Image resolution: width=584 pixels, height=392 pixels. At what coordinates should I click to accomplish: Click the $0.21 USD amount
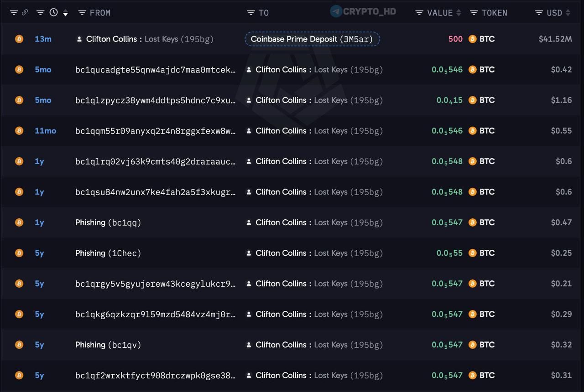point(561,284)
